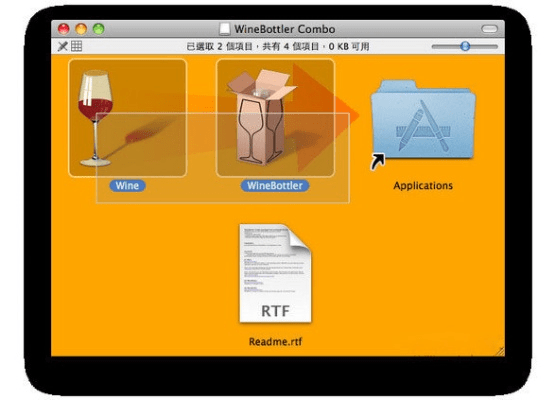Click the Readme.rtf file name
The image size is (555, 400).
(275, 342)
